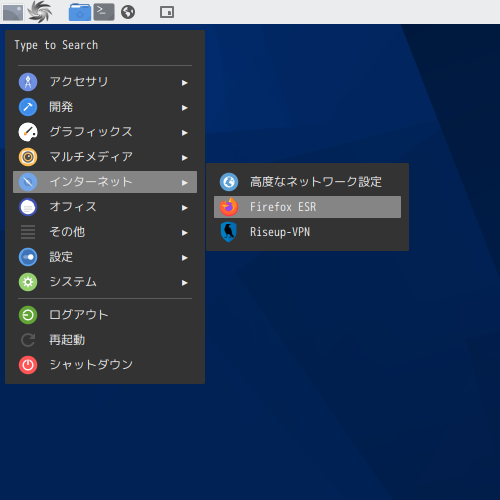This screenshot has width=500, height=500.
Task: Open the 設定 category label
Action: (61, 257)
